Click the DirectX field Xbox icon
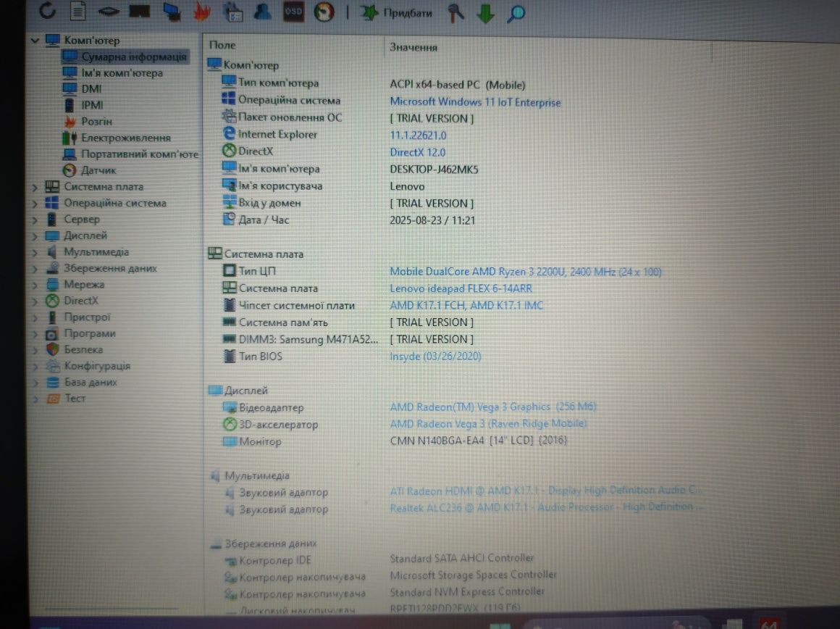Screen dimensions: 840x629 coord(229,150)
